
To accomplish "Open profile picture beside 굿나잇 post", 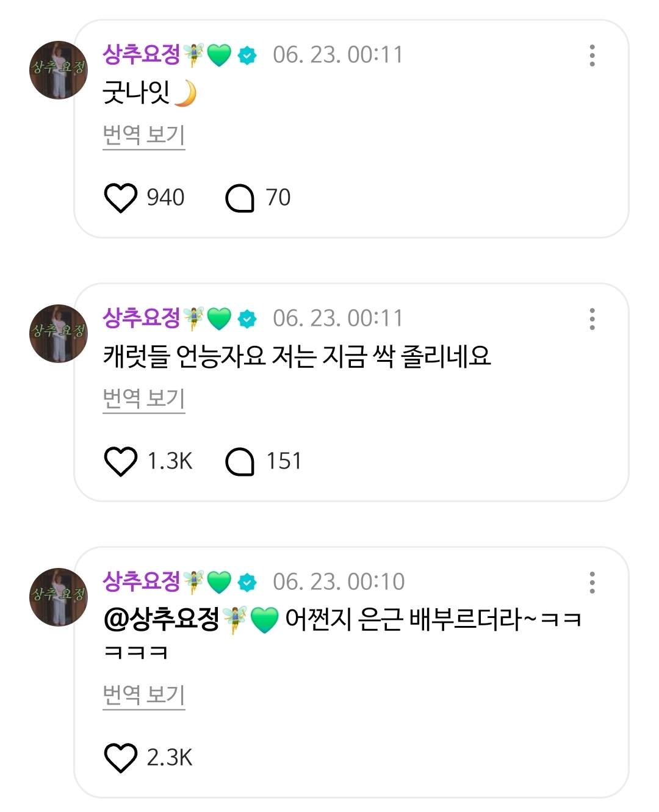I will (x=59, y=70).
